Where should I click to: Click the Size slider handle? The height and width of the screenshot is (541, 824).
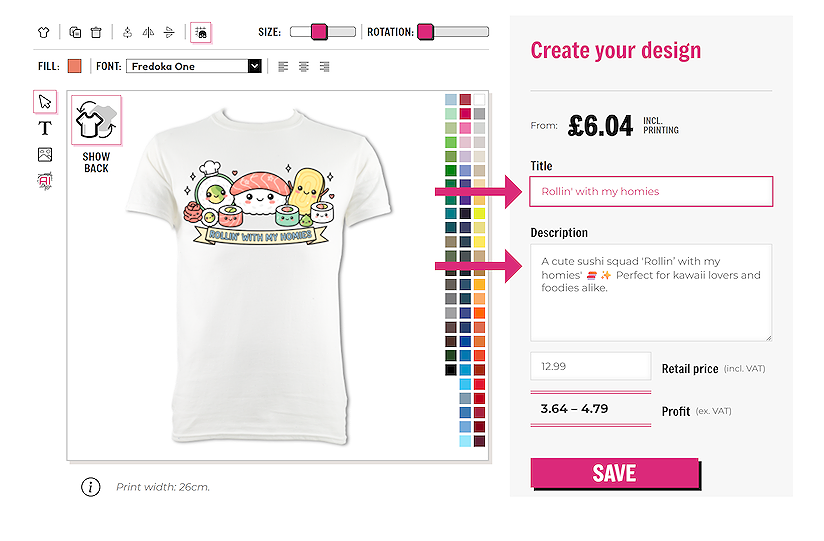coord(319,32)
